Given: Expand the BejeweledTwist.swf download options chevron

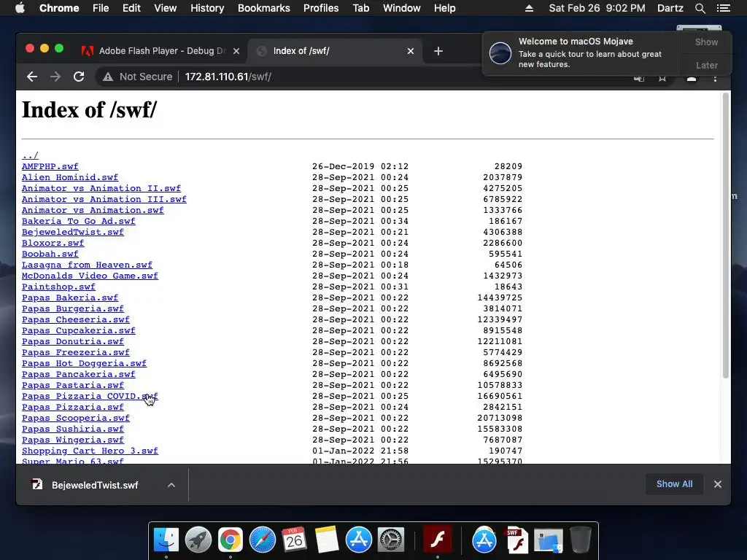Looking at the screenshot, I should coord(171,485).
